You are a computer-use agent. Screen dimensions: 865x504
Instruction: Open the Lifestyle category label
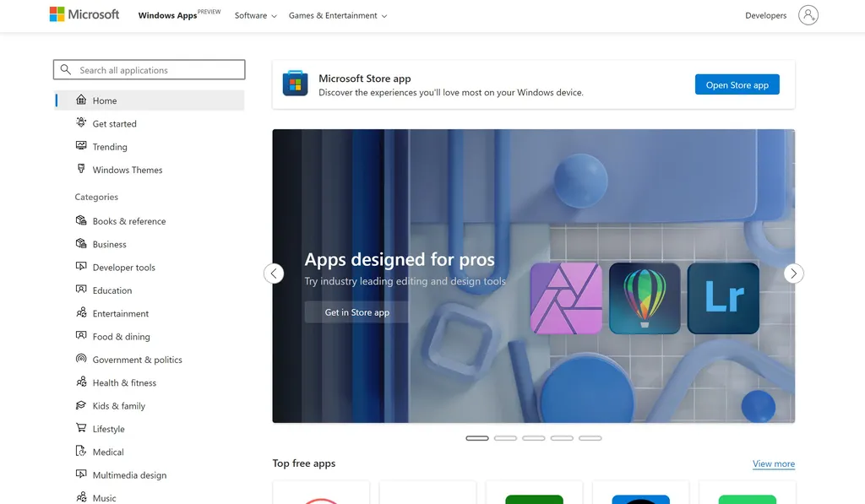[x=109, y=429]
